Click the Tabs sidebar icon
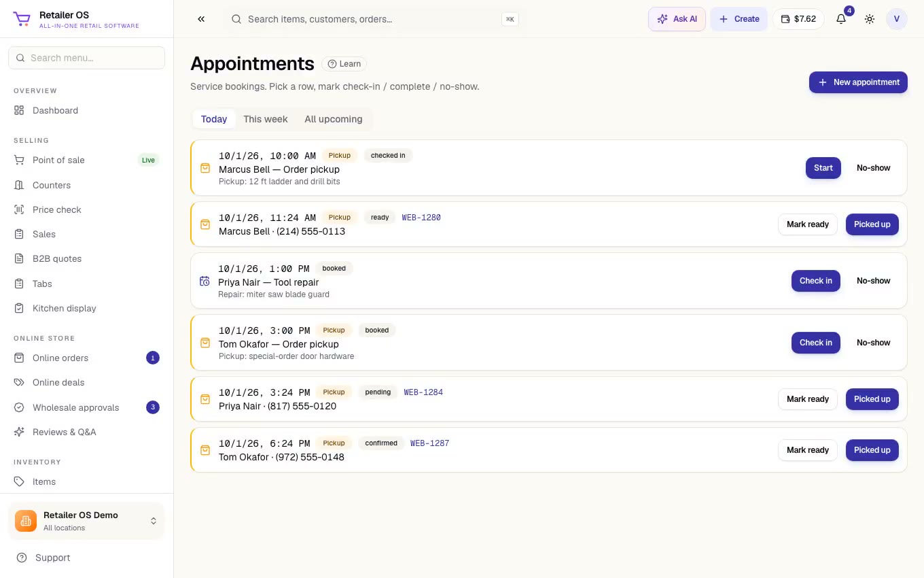 click(x=19, y=284)
